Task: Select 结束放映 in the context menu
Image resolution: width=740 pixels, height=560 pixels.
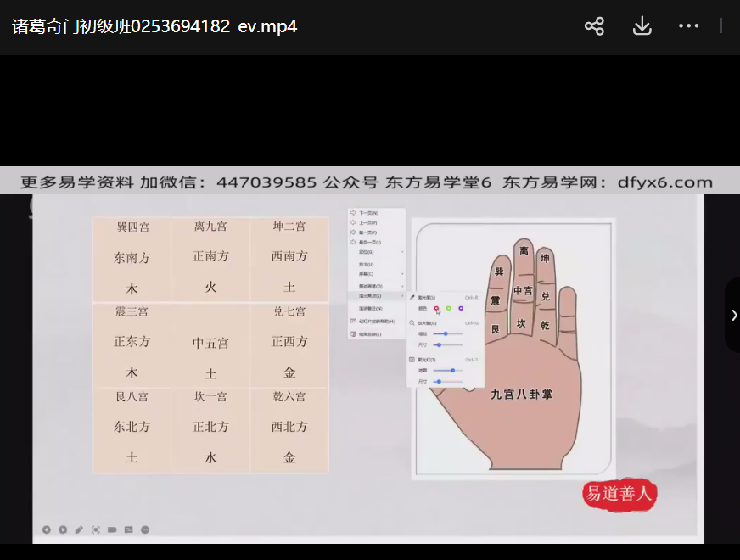Action: 369,334
